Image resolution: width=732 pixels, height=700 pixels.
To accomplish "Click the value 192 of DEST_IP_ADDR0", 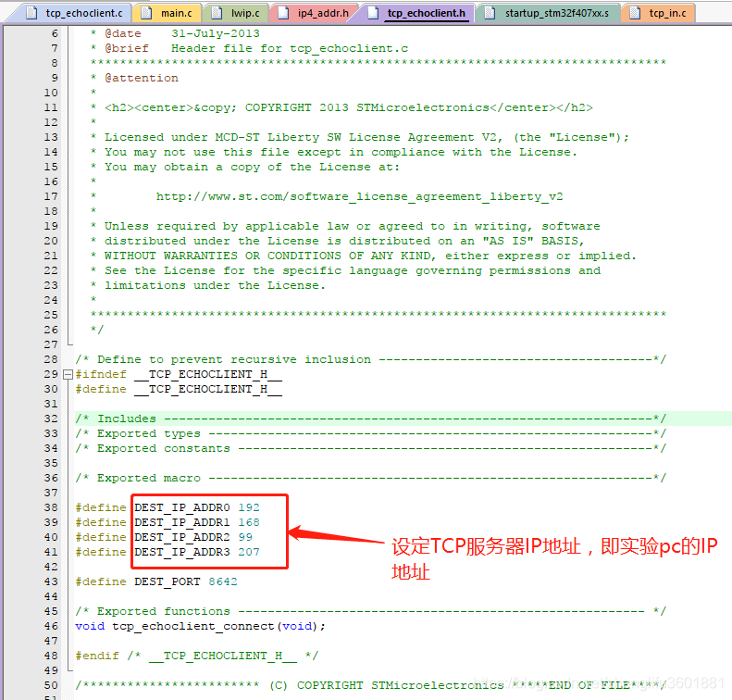I will (x=249, y=507).
